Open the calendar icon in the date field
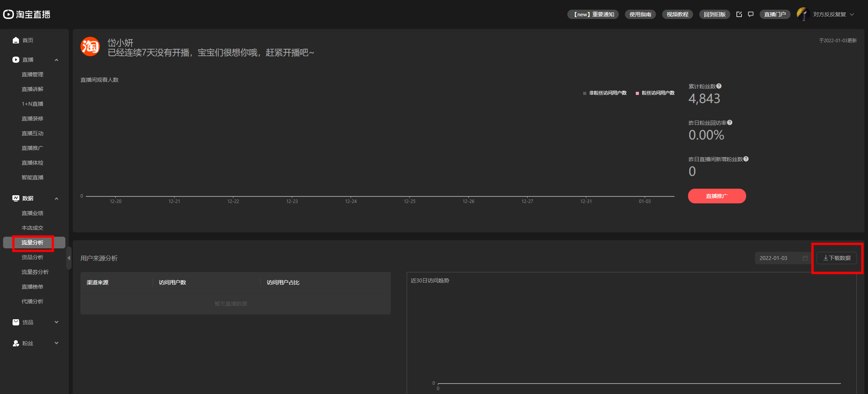The height and width of the screenshot is (394, 868). (x=805, y=258)
